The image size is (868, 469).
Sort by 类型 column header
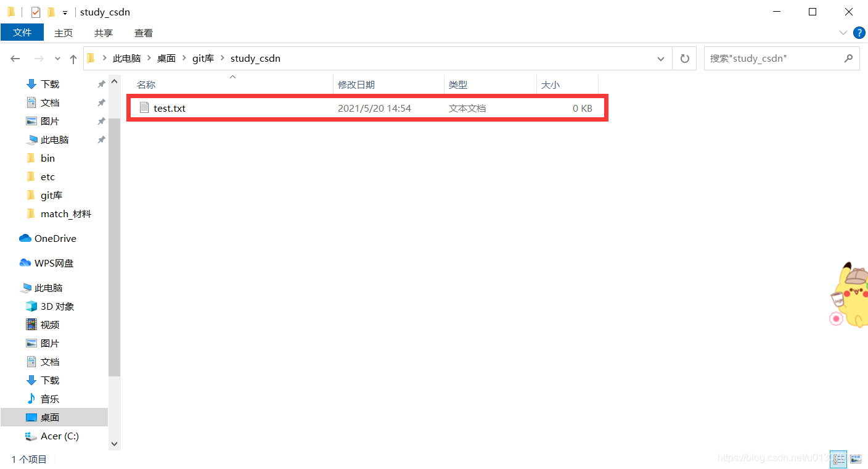point(458,85)
